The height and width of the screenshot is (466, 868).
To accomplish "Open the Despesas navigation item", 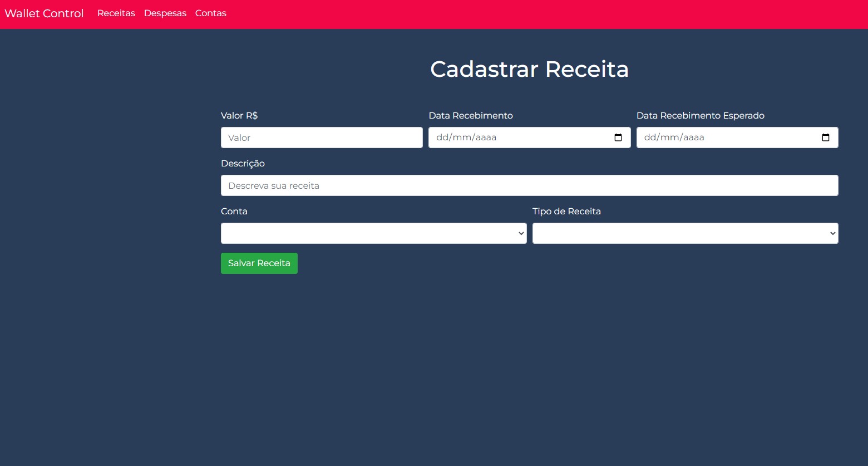I will (x=165, y=13).
